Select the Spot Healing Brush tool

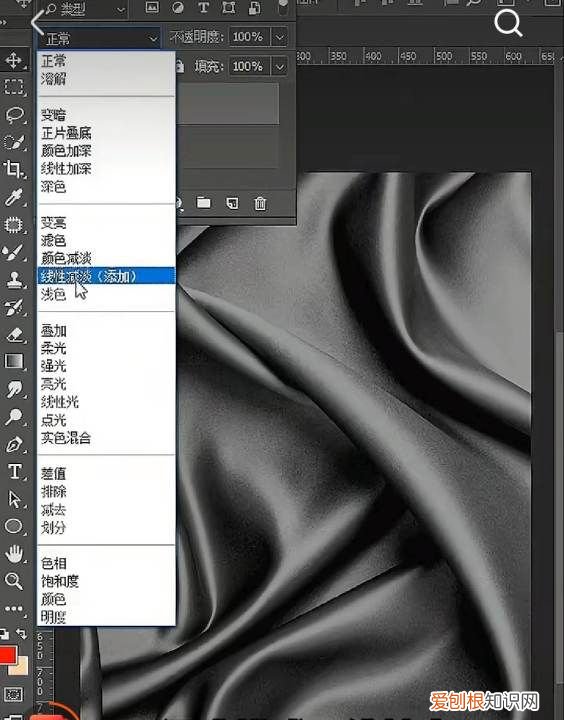click(13, 225)
